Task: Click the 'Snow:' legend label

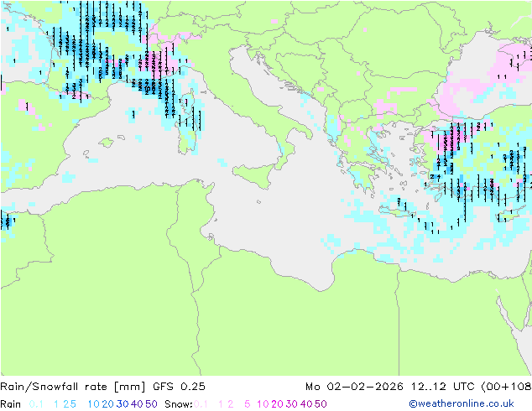Action: [179, 404]
